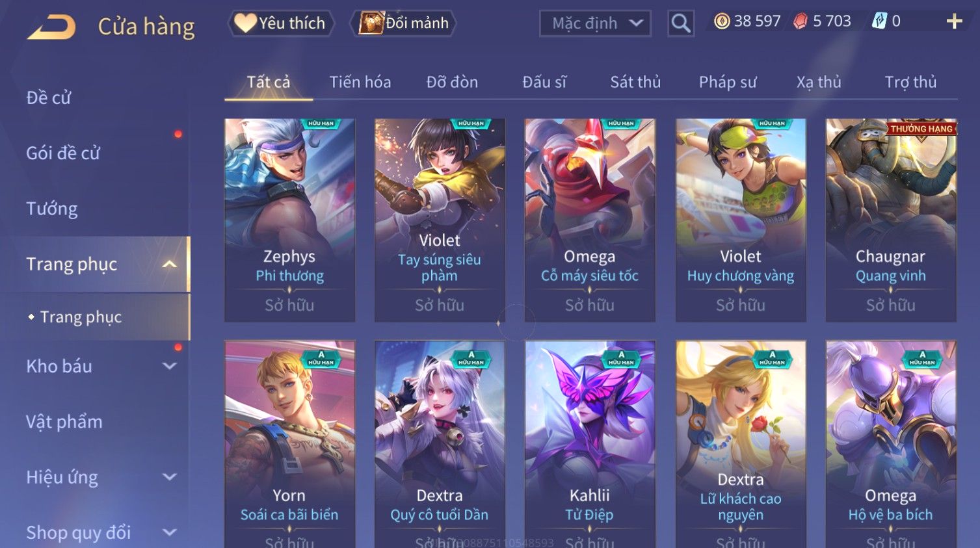The height and width of the screenshot is (548, 980).
Task: Open Đổi mảnh fragment exchange
Action: point(403,23)
